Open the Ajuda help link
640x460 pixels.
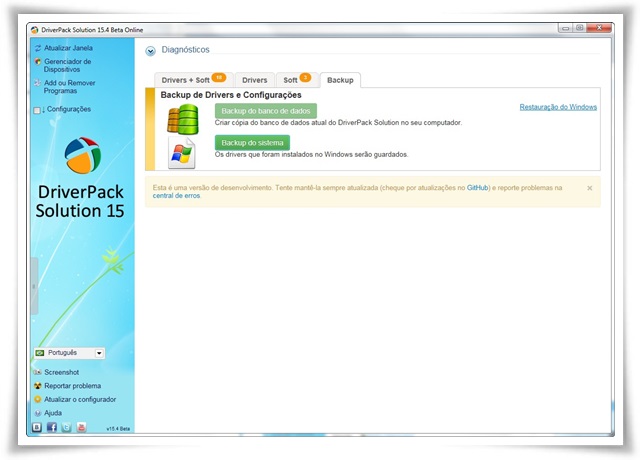pyautogui.click(x=53, y=413)
